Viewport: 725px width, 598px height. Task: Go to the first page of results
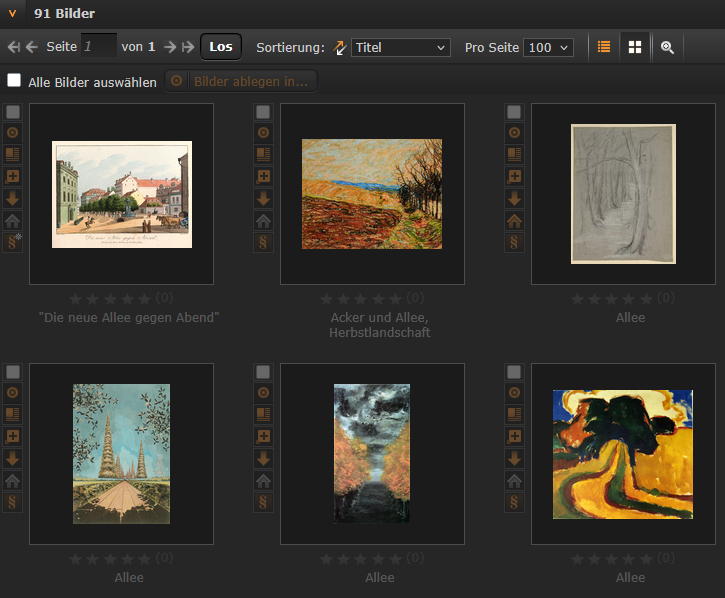[14, 47]
